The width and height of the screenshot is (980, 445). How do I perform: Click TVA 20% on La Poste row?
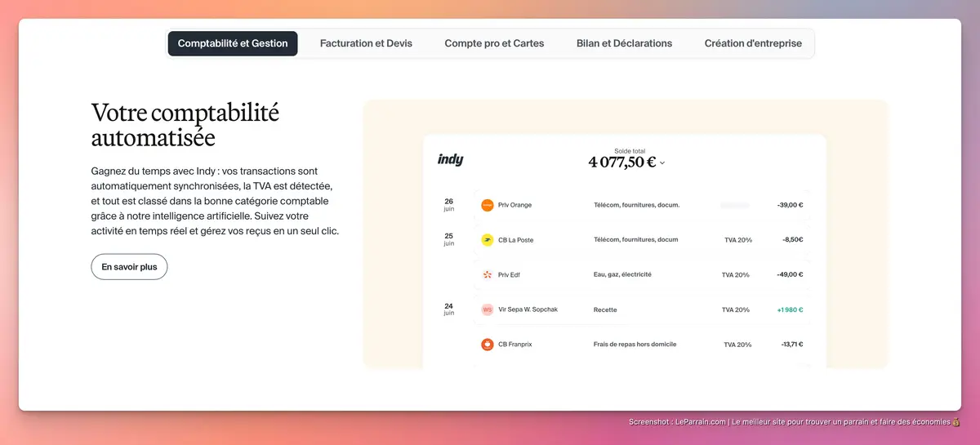point(737,240)
